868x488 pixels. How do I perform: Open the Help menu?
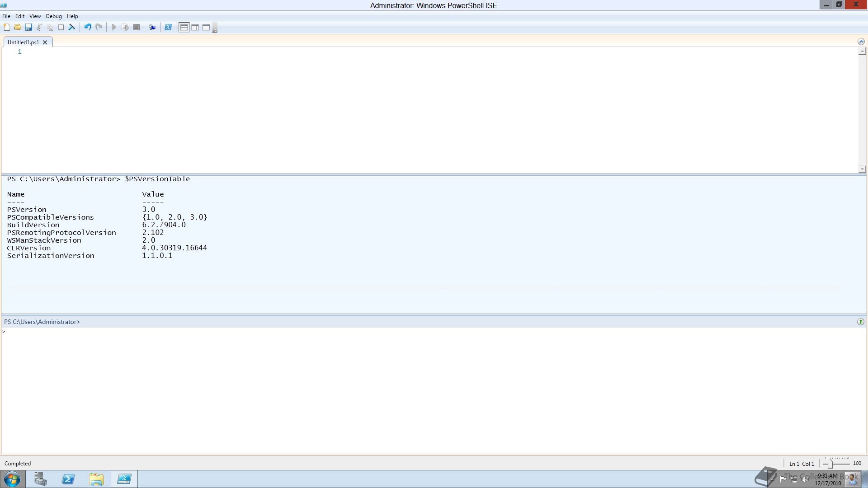pyautogui.click(x=72, y=16)
